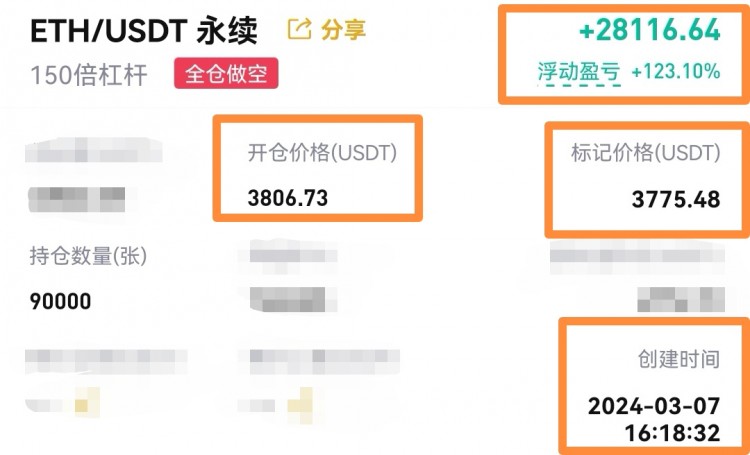Open the ETH/USDT 永续 contract title
The image size is (750, 455).
coord(144,31)
